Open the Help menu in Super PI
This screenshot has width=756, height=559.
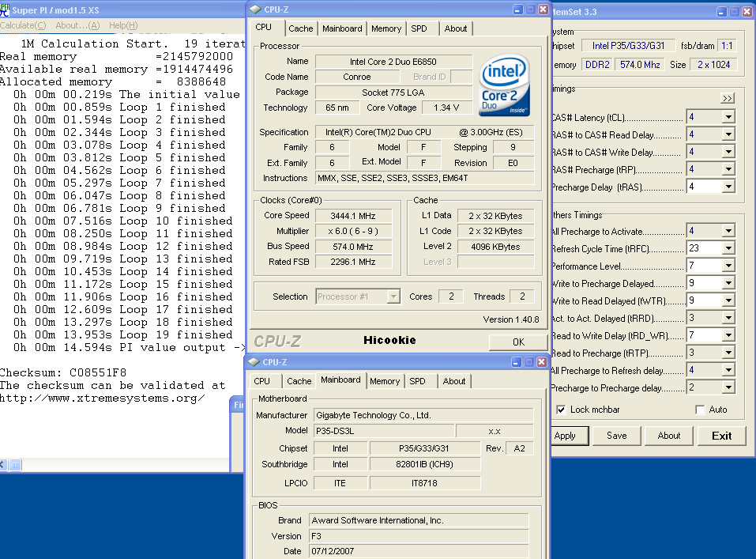point(123,25)
